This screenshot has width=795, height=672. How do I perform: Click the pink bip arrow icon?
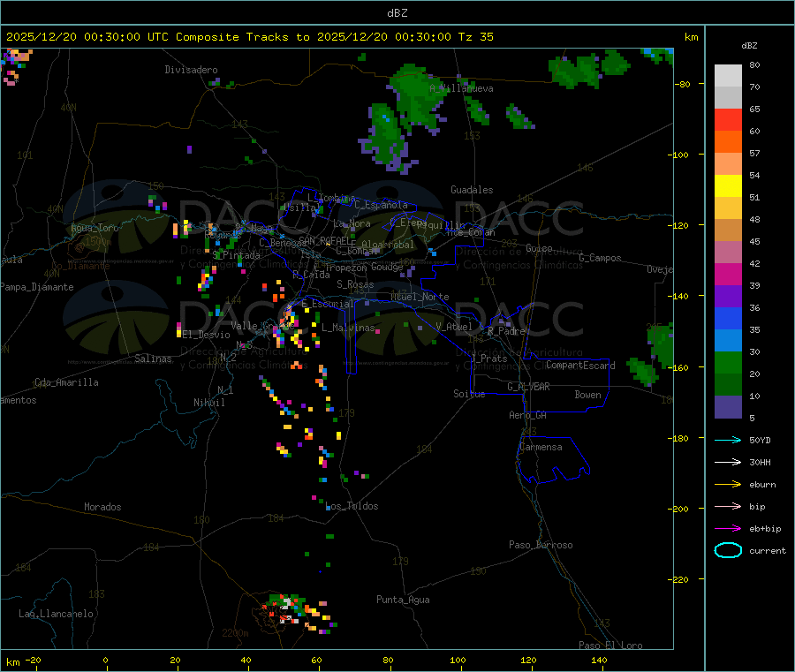728,506
